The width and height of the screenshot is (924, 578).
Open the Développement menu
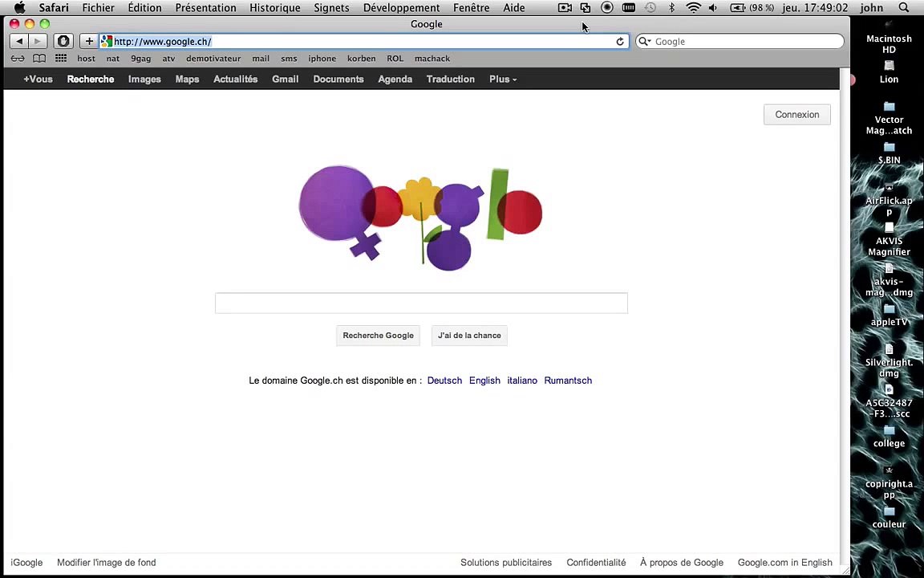pyautogui.click(x=401, y=8)
